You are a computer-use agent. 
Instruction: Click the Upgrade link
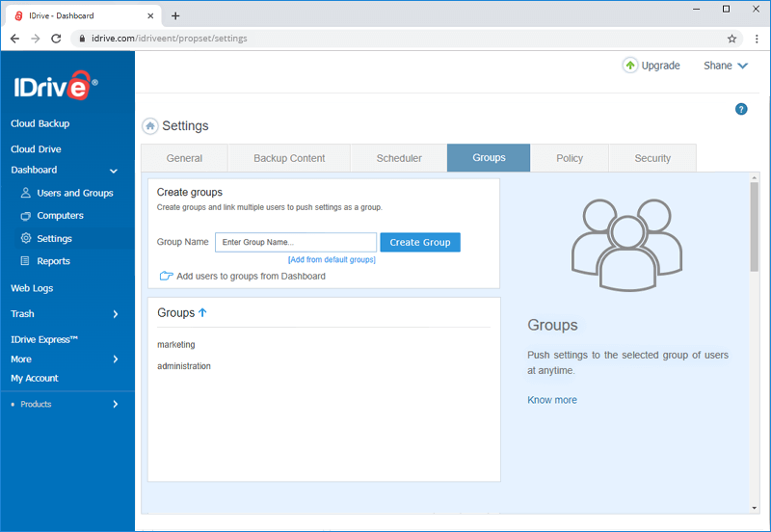pos(660,66)
